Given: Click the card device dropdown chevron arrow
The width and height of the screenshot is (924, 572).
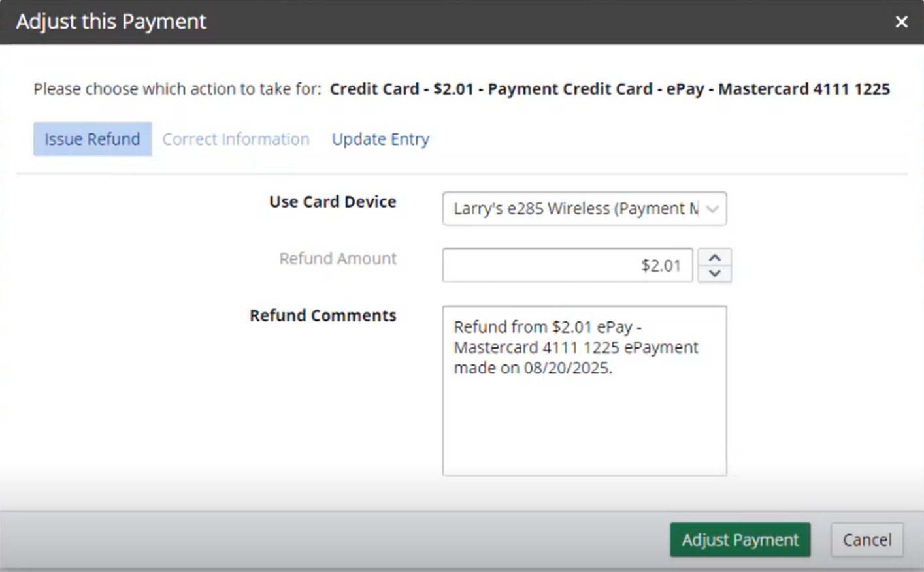Looking at the screenshot, I should point(712,209).
